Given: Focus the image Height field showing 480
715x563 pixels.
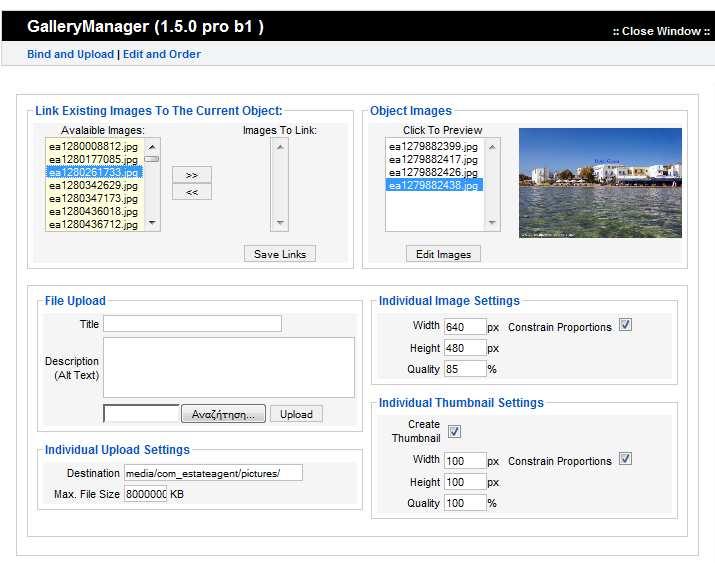Looking at the screenshot, I should click(x=465, y=348).
